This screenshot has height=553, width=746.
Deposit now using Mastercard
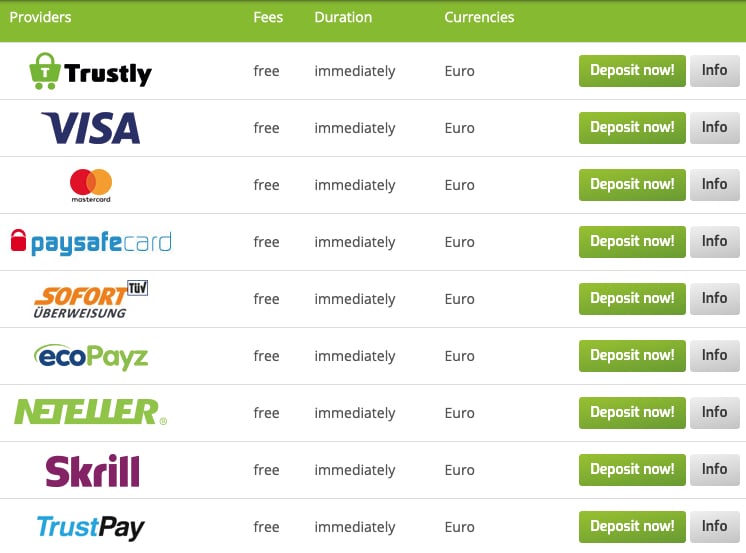tap(632, 185)
